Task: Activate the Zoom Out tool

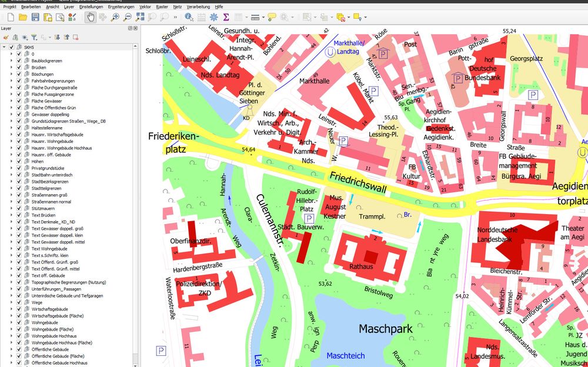Action: [128, 18]
